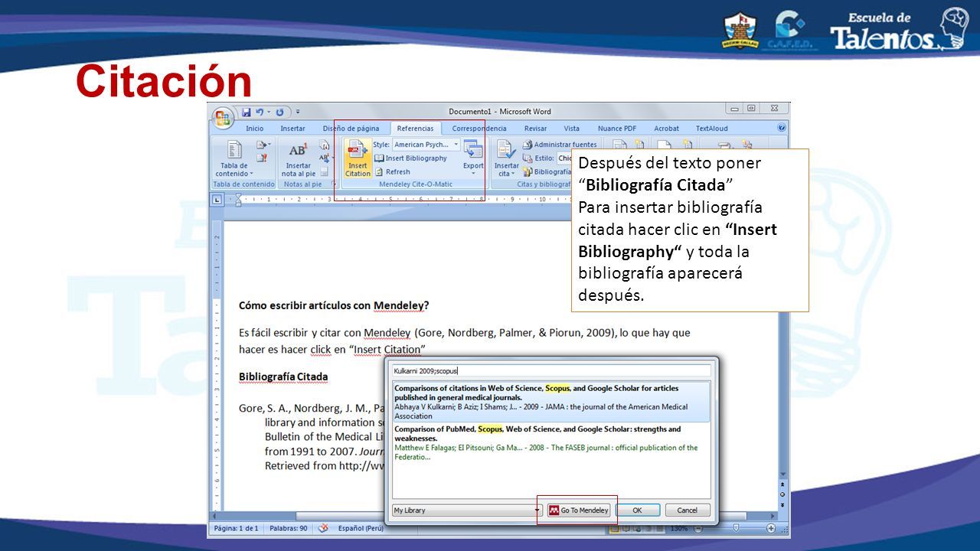Screen dimensions: 980x551
Task: Open Word help question mark icon
Action: click(x=782, y=128)
